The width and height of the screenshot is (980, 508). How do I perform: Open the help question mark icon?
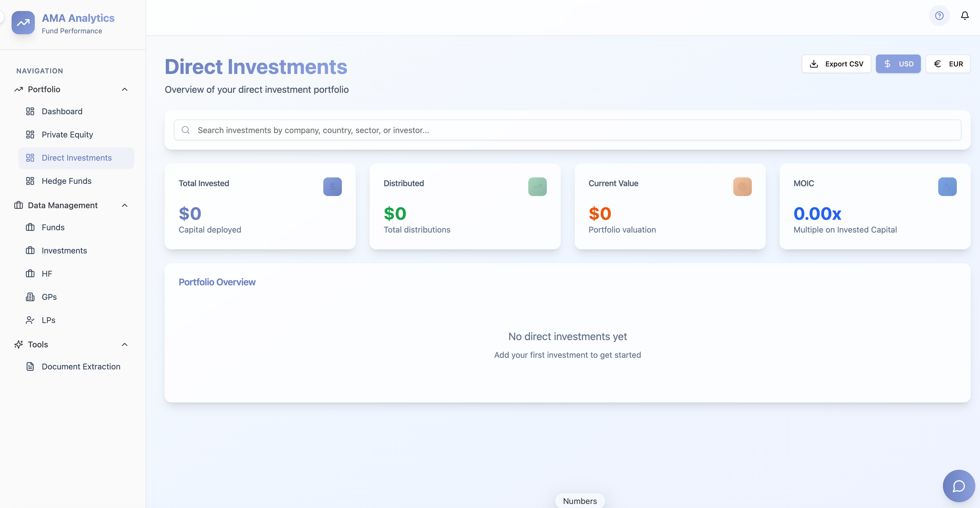click(x=939, y=16)
